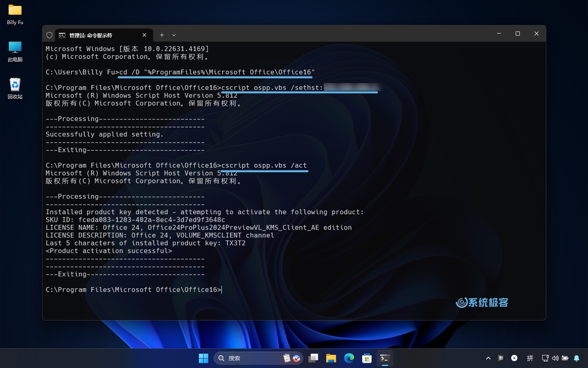Click the shield icon in terminal title bar
588x368 pixels.
(49, 35)
